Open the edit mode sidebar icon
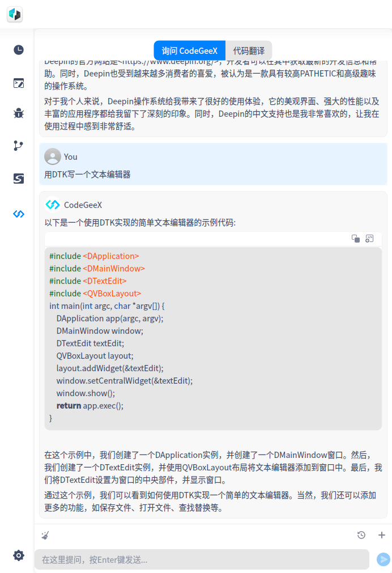This screenshot has width=392, height=573. click(19, 83)
